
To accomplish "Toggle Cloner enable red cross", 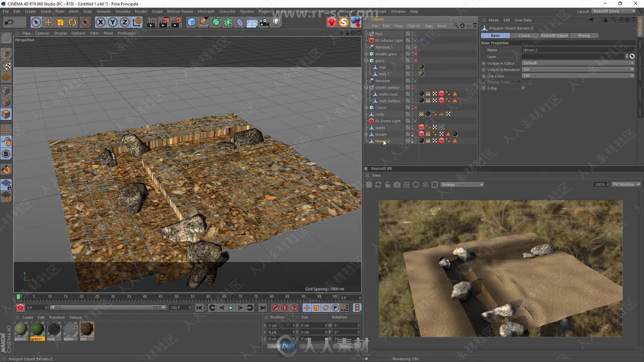I will 416,108.
